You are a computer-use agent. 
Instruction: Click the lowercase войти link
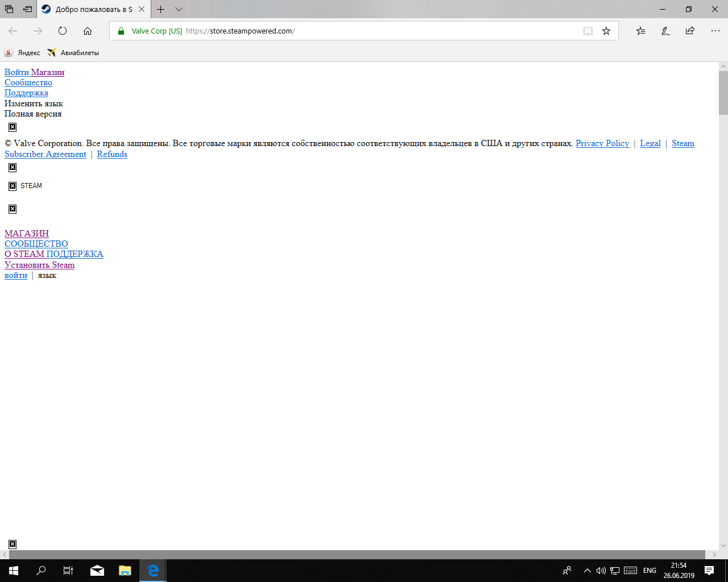(16, 275)
